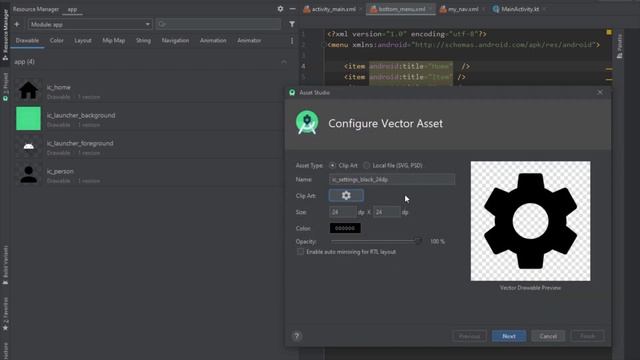
Task: Switch to the Mip Map tab
Action: click(113, 40)
